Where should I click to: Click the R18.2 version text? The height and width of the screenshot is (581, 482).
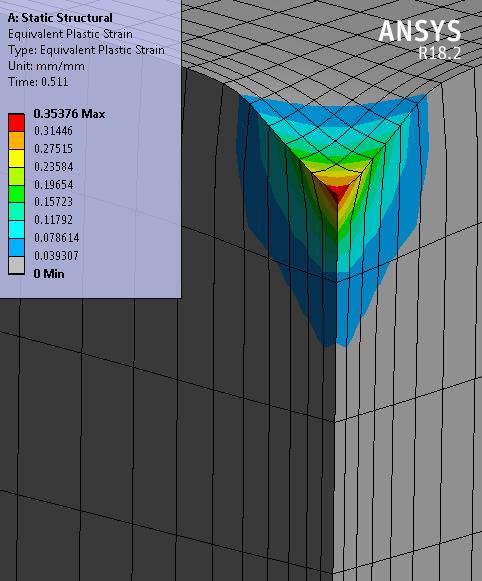coord(440,53)
